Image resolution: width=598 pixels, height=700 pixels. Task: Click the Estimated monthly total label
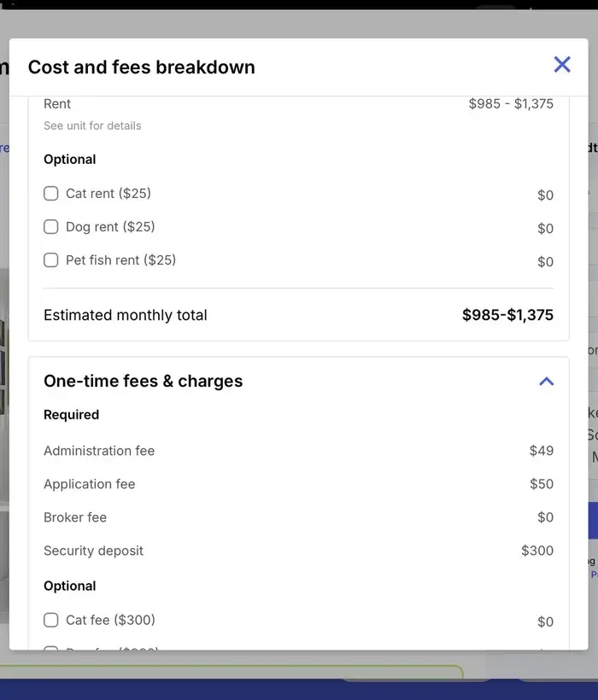click(126, 315)
